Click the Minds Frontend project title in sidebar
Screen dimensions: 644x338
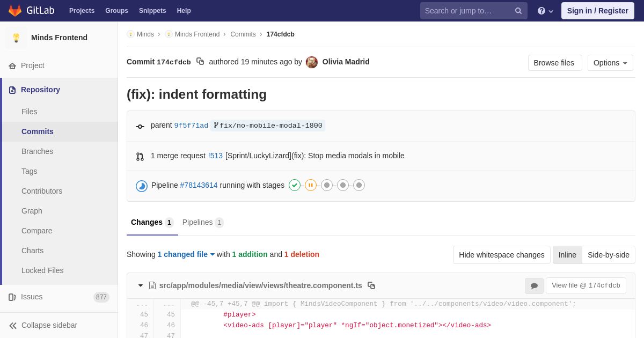pos(59,38)
